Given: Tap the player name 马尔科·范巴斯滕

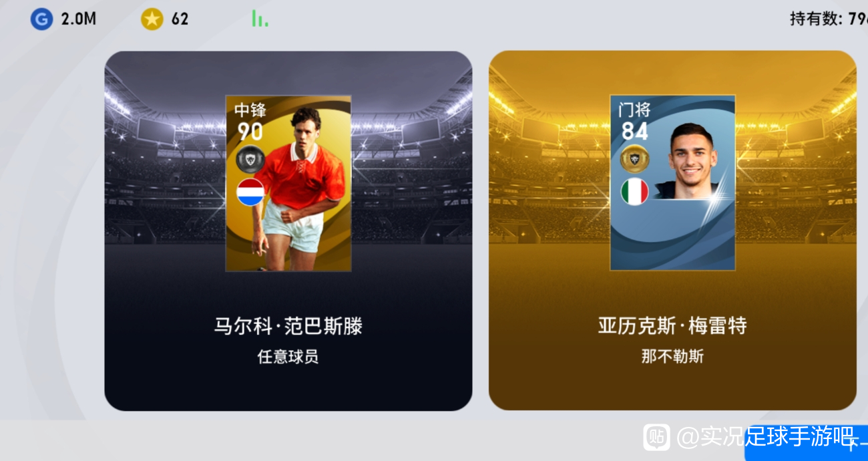Looking at the screenshot, I should tap(288, 326).
